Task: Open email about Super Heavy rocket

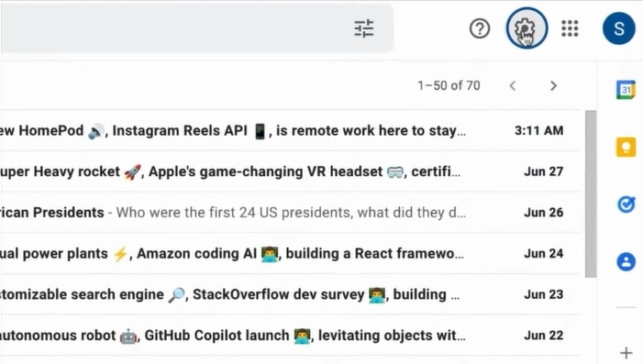Action: 291,171
